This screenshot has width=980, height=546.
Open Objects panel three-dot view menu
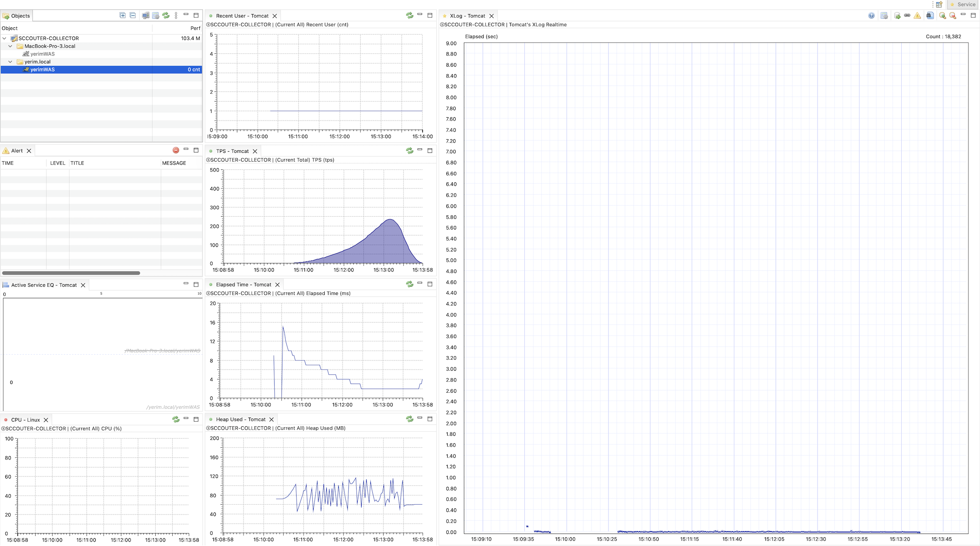(x=176, y=15)
